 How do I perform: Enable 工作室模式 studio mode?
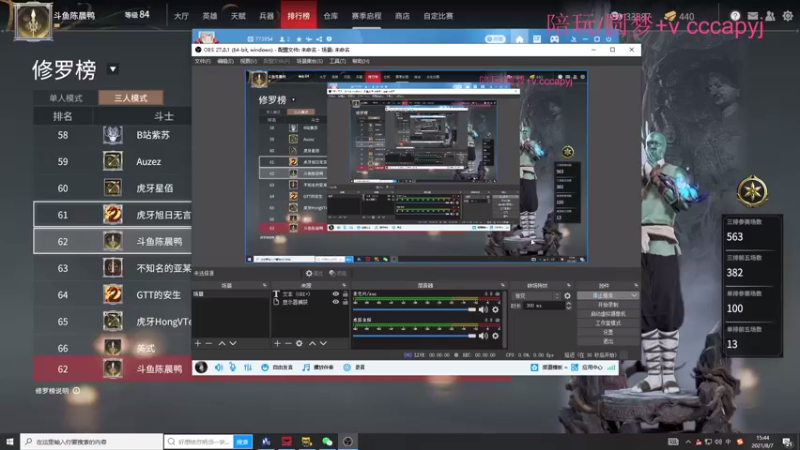(x=608, y=323)
